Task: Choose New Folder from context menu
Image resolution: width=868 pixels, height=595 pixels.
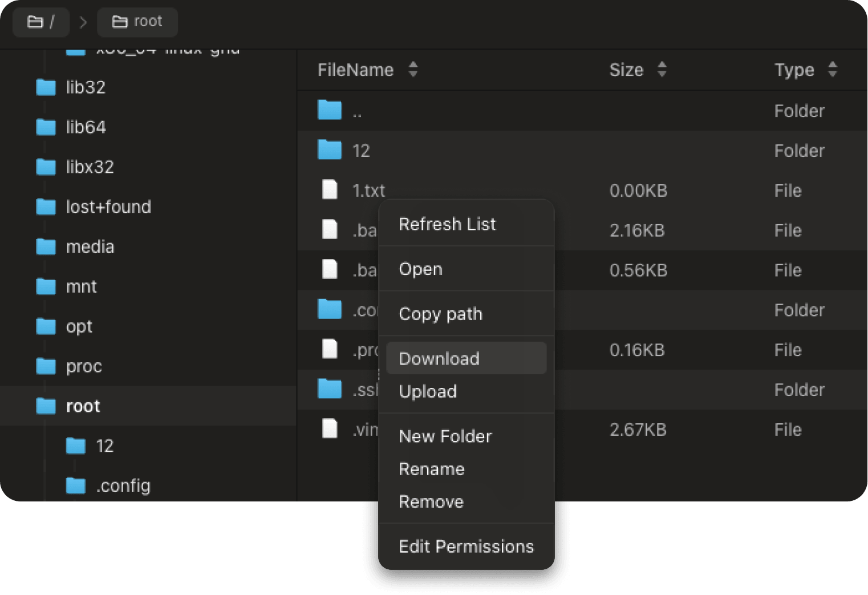Action: 445,436
